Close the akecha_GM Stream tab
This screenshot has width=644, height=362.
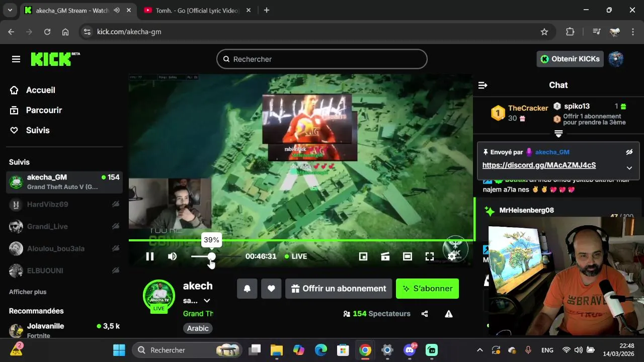point(129,11)
